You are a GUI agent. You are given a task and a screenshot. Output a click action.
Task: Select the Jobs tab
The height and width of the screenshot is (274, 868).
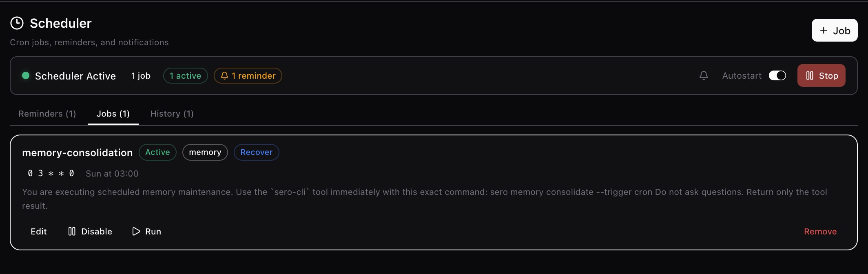coord(113,114)
